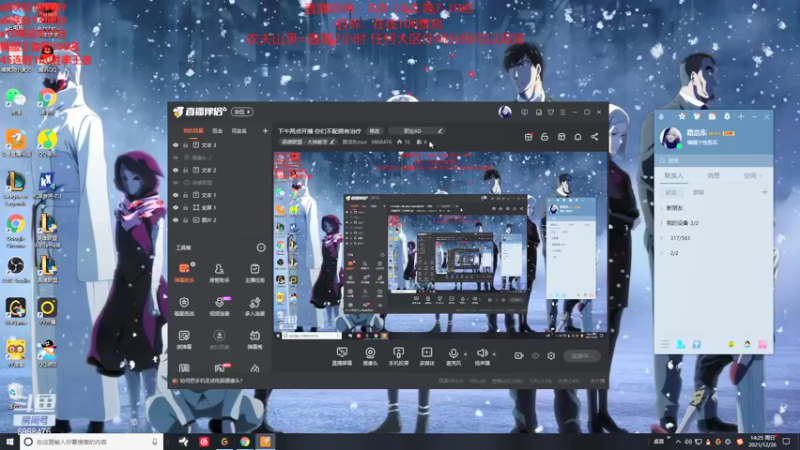Open the shield icon tool in toolbox
The width and height of the screenshot is (800, 450).
pos(184,306)
